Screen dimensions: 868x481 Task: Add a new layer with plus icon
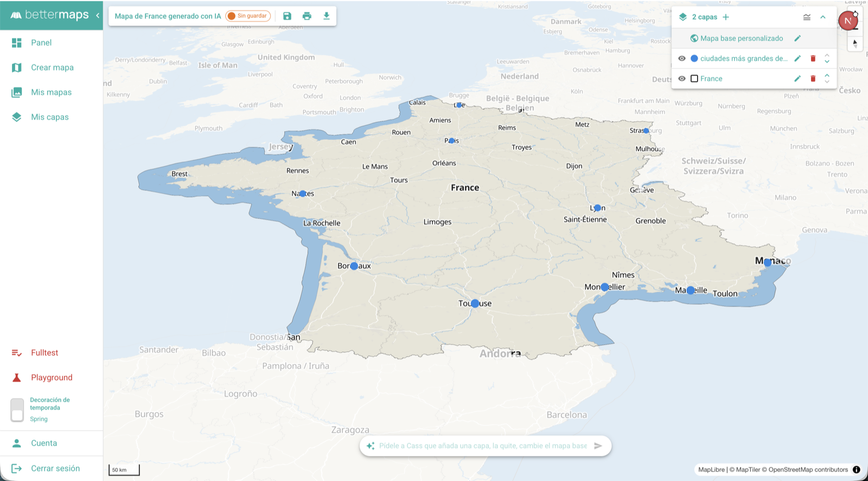[x=726, y=17]
